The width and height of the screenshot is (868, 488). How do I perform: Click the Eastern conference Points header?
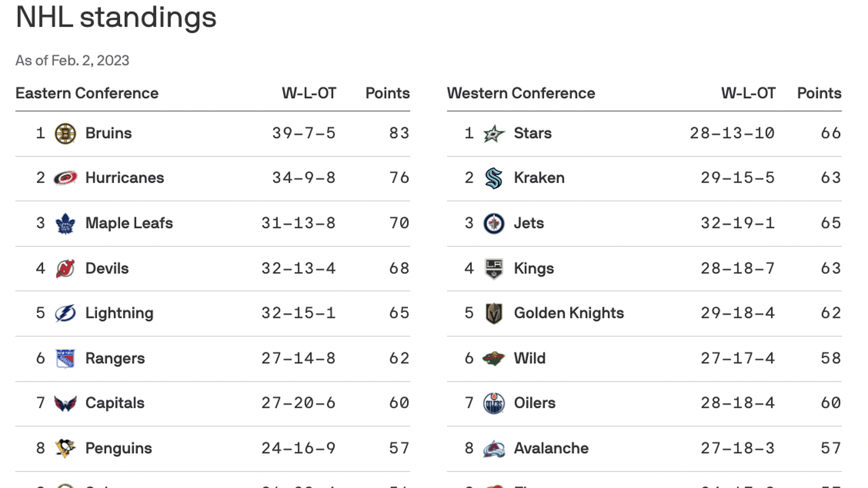pyautogui.click(x=387, y=93)
